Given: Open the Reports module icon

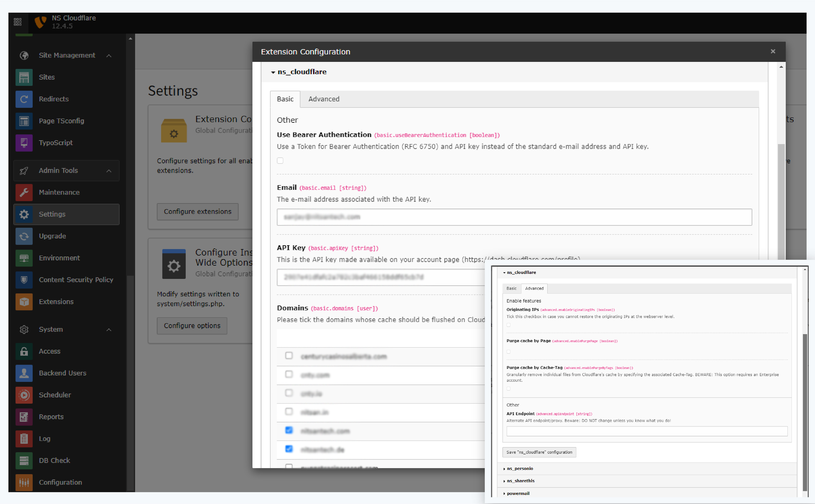Looking at the screenshot, I should [x=24, y=417].
